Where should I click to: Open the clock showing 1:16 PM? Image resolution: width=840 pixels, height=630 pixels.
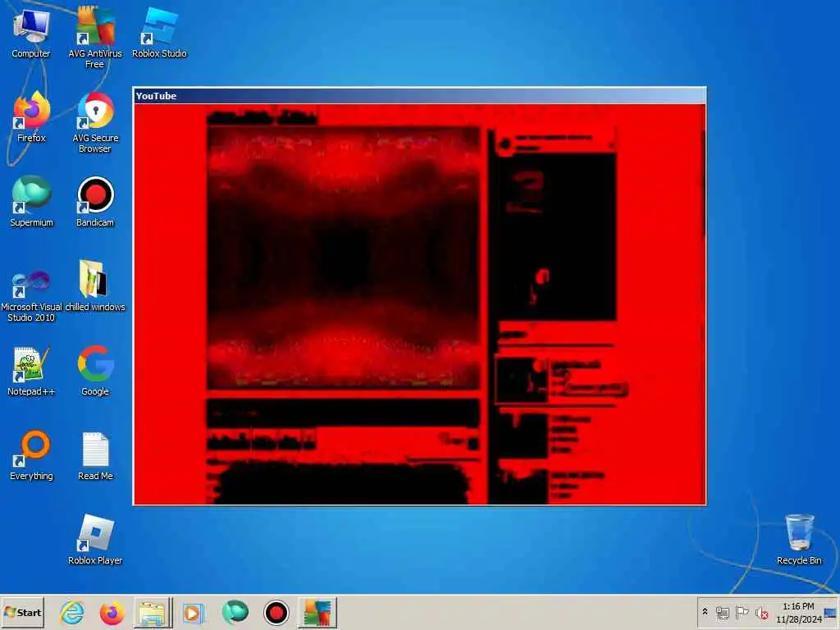click(x=798, y=612)
